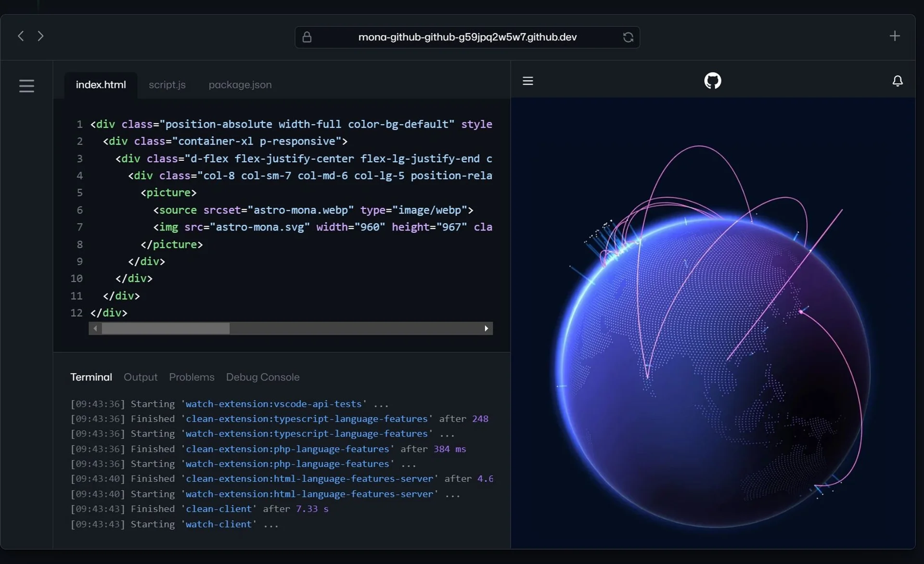
Task: Open the left sidebar hamburger menu
Action: tap(26, 85)
